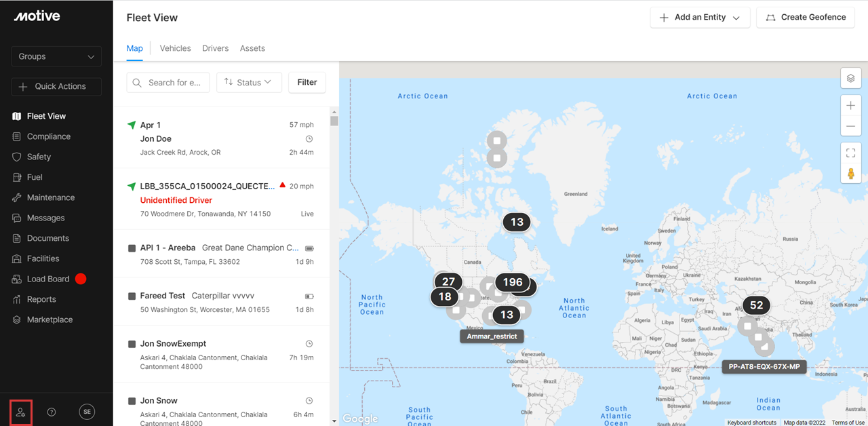Open the SE user profile avatar

[87, 412]
